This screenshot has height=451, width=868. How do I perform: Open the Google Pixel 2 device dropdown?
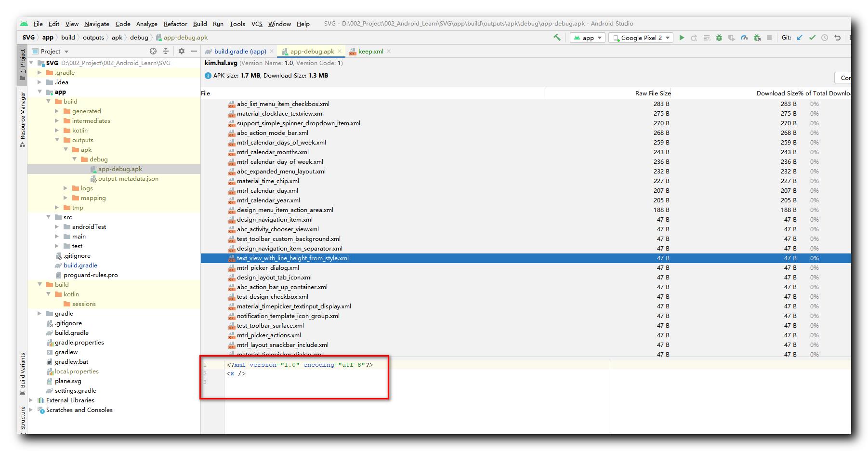click(641, 38)
